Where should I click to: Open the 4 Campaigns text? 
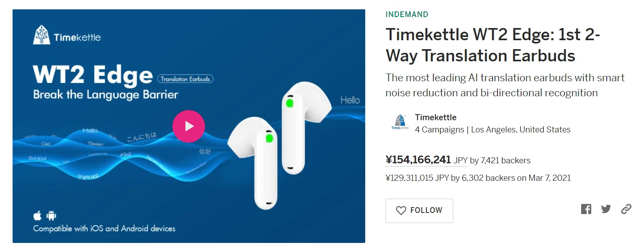[439, 130]
